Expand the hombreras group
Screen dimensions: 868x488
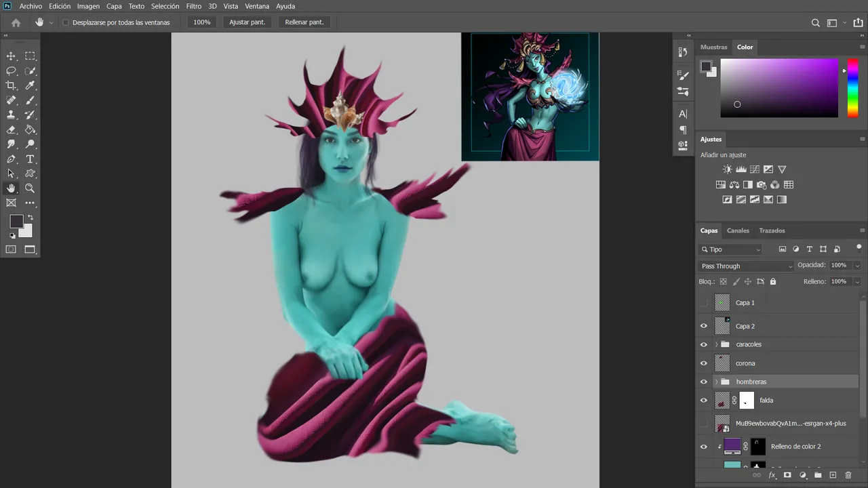coord(716,382)
